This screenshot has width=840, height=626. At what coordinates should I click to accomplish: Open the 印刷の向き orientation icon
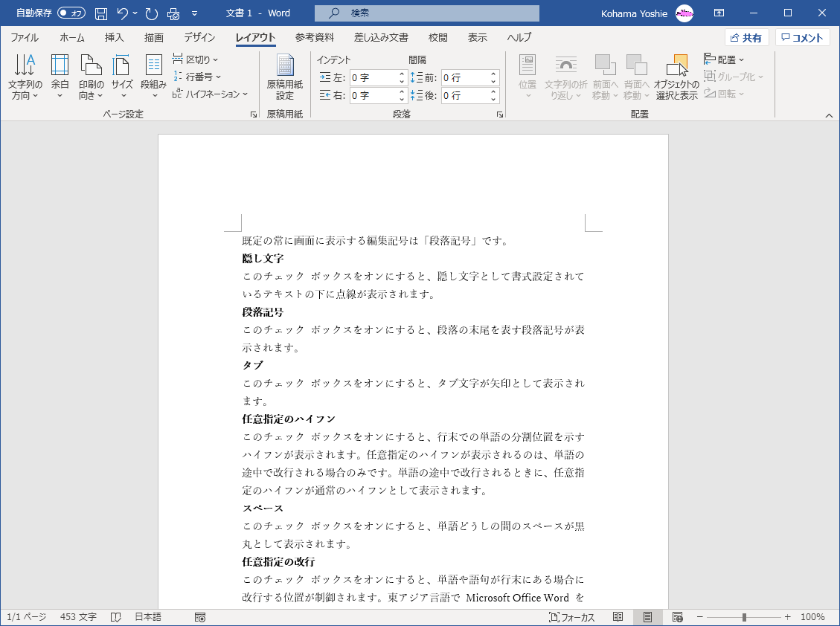pos(91,77)
